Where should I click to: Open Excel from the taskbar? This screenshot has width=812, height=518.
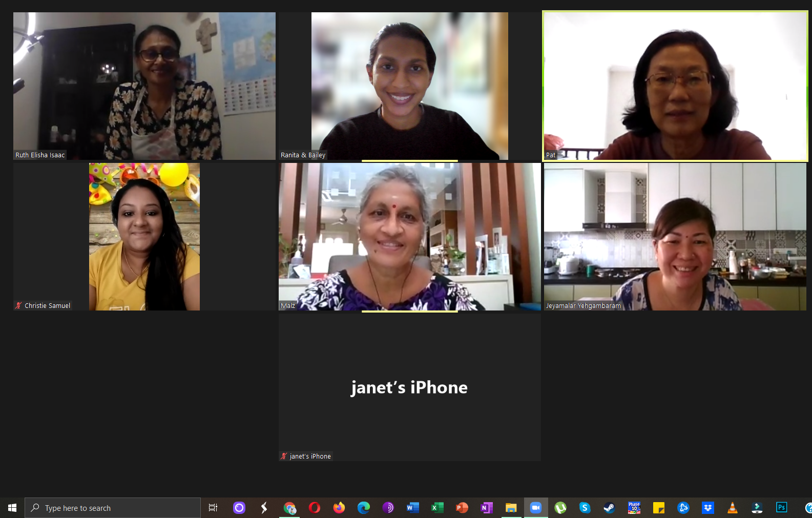point(438,508)
